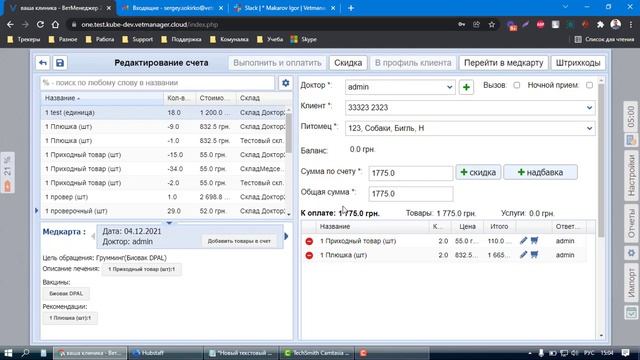Click the Скидка toolbar button
640x360 pixels.
click(x=348, y=63)
